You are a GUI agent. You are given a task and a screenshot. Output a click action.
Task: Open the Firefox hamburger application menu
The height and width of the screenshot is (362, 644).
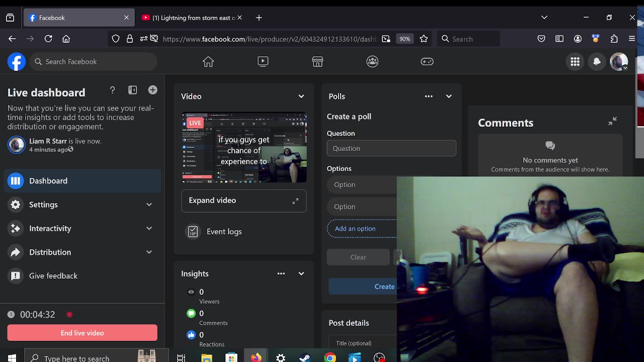click(632, 39)
